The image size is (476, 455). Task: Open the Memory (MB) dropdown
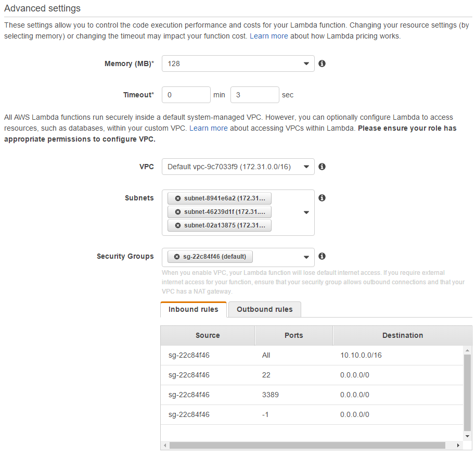238,64
